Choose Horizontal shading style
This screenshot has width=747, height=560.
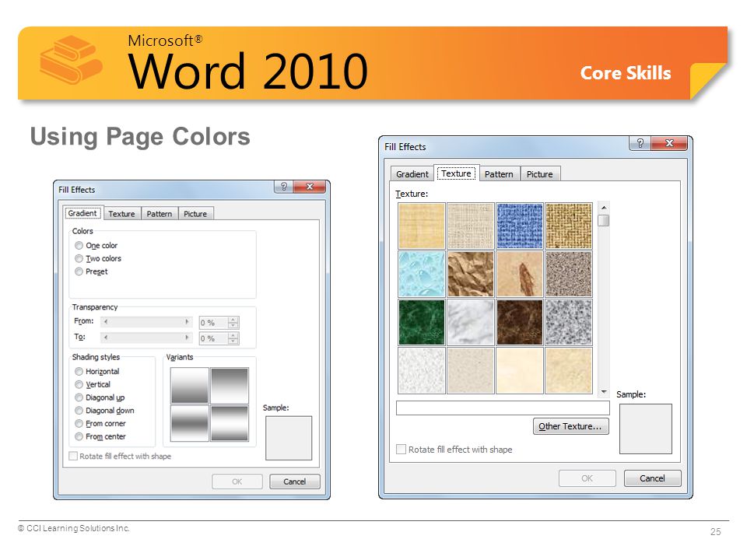[79, 372]
